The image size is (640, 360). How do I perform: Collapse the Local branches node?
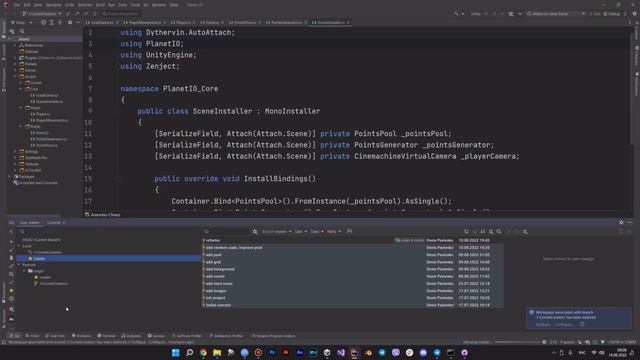(19, 246)
